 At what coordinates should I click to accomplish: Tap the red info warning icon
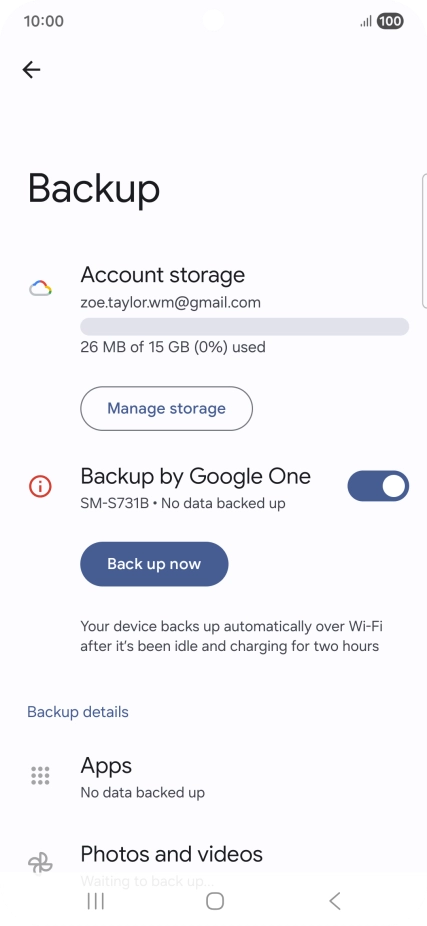(x=40, y=486)
